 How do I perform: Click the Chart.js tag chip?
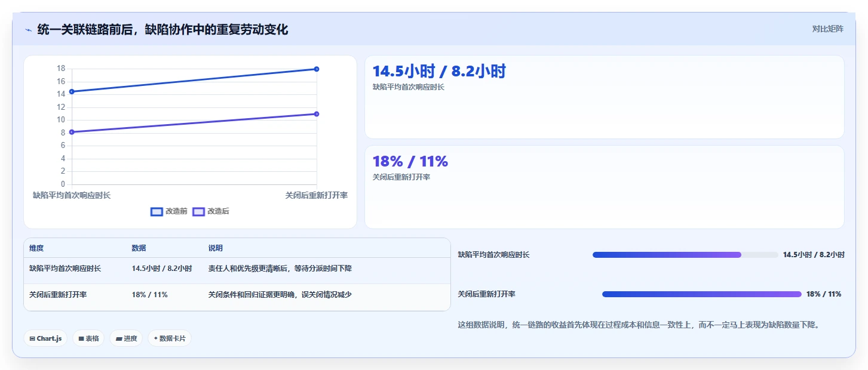[46, 338]
